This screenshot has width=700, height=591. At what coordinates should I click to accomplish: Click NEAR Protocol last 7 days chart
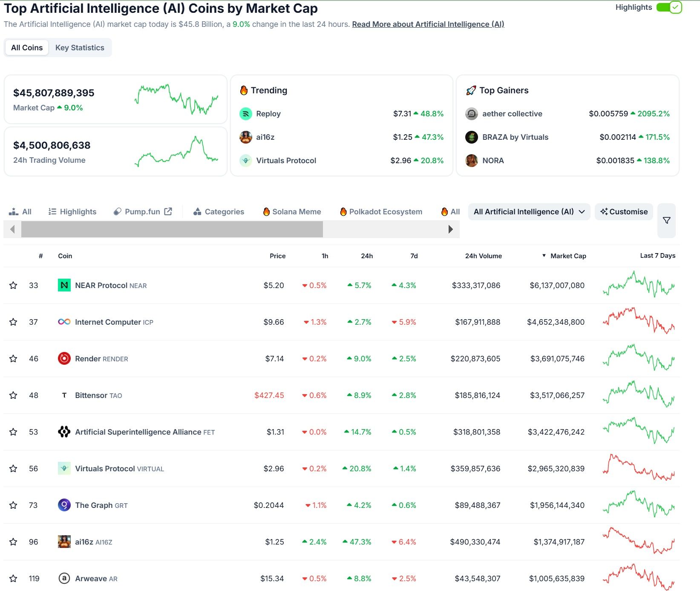[639, 284]
